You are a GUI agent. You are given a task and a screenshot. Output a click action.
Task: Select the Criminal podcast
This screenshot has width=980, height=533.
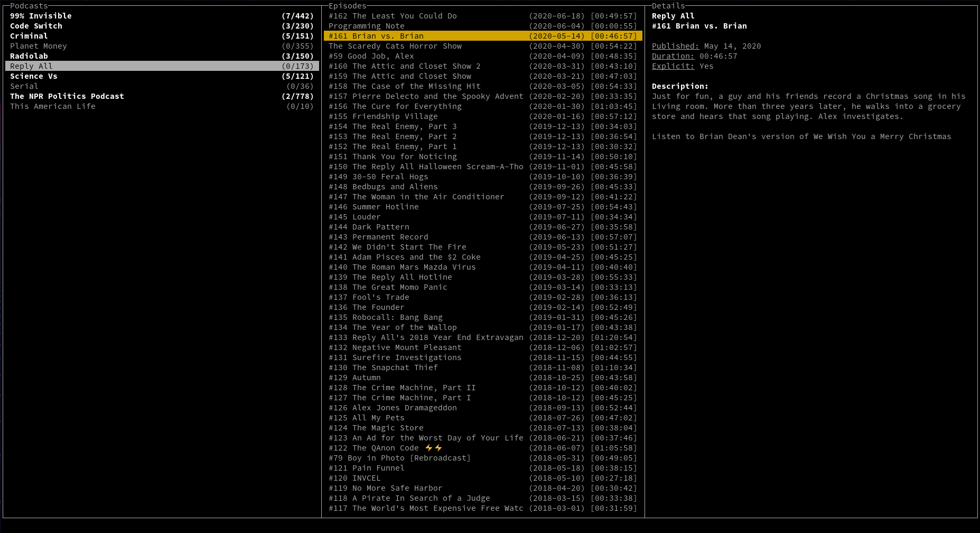[162, 36]
